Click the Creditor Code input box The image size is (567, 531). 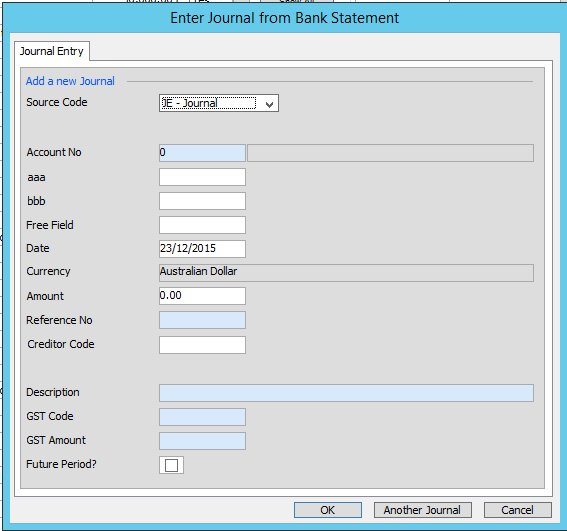(x=202, y=345)
